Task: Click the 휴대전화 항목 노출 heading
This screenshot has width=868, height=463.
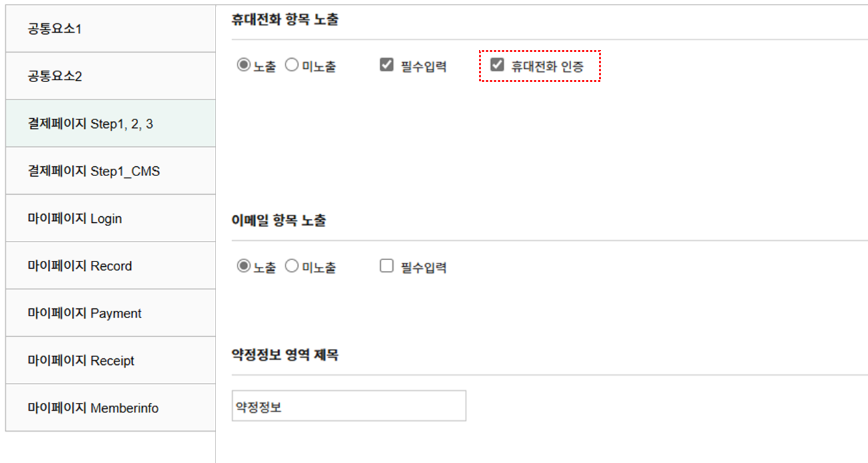Action: pyautogui.click(x=285, y=20)
